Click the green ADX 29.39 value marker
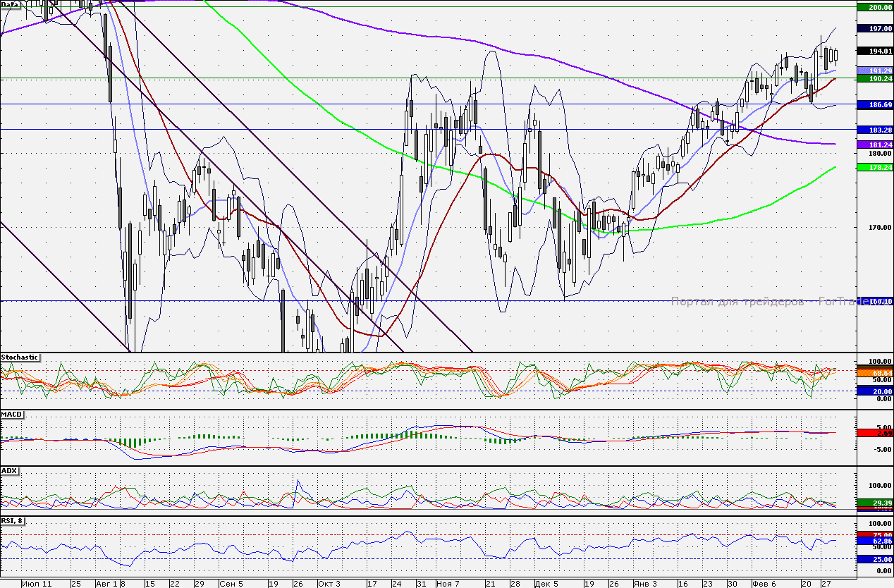 tap(874, 503)
